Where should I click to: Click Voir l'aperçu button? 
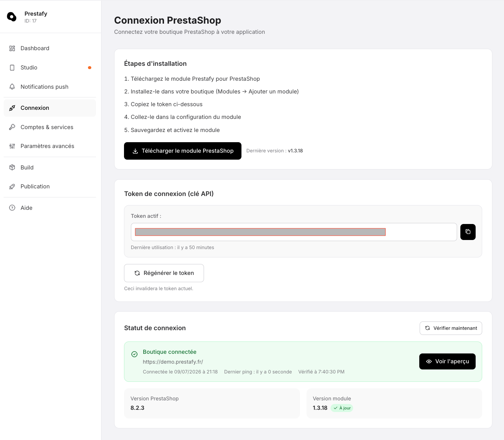[x=447, y=361]
